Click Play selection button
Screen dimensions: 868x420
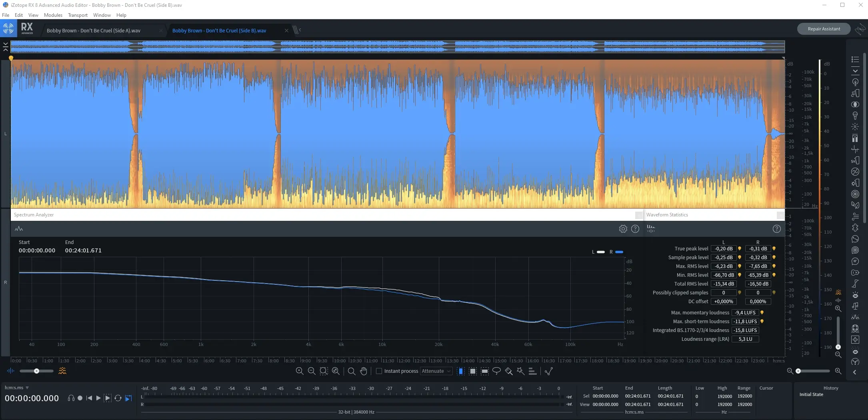pos(108,398)
